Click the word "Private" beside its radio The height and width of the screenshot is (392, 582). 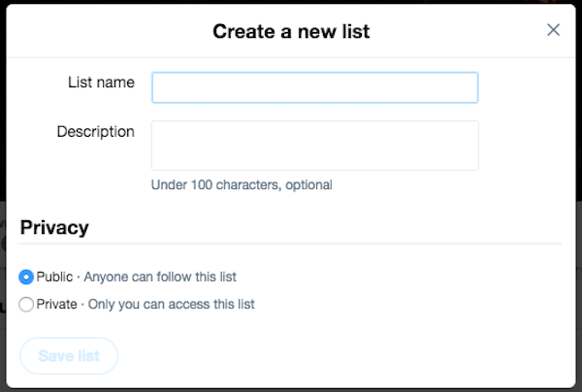(x=56, y=304)
